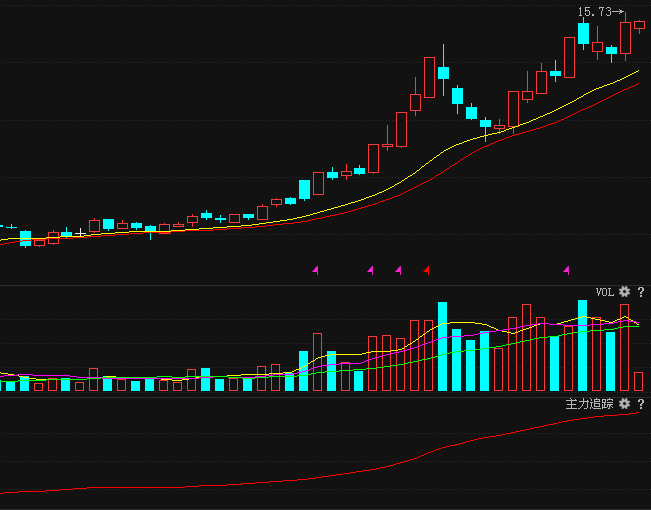651x510 pixels.
Task: Select the VOL indicator label
Action: 604,292
